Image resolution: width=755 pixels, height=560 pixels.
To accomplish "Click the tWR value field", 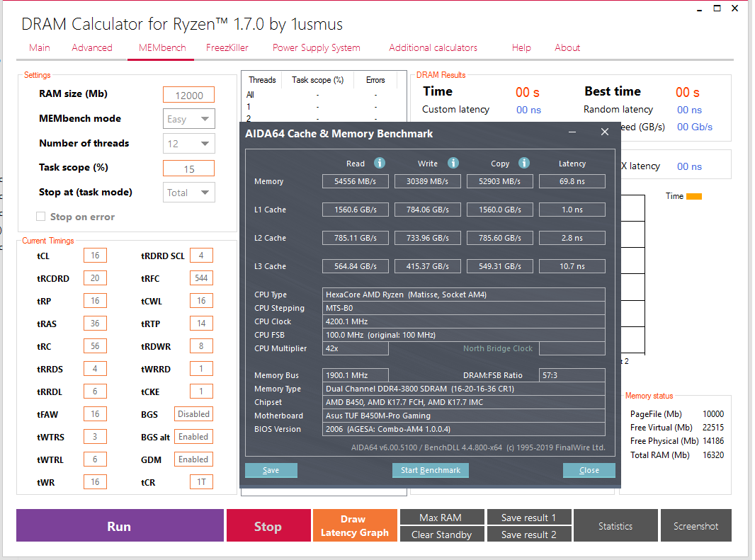I will (x=95, y=482).
